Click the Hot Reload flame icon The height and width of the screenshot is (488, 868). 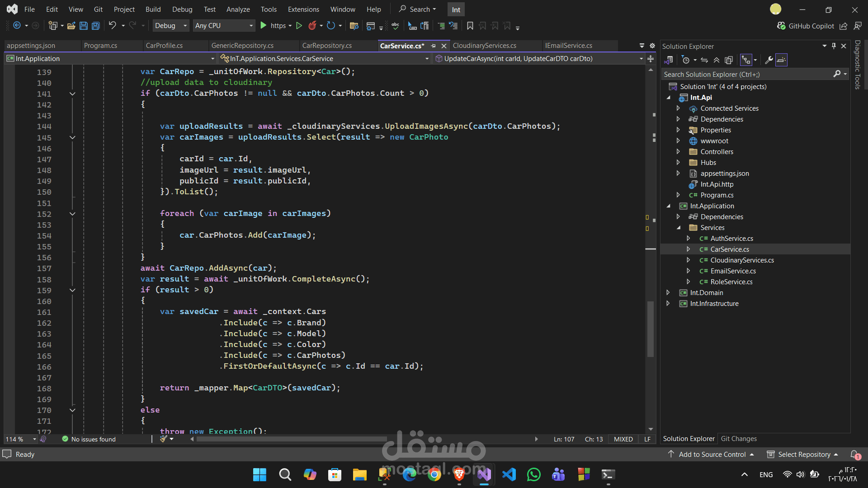pyautogui.click(x=312, y=26)
